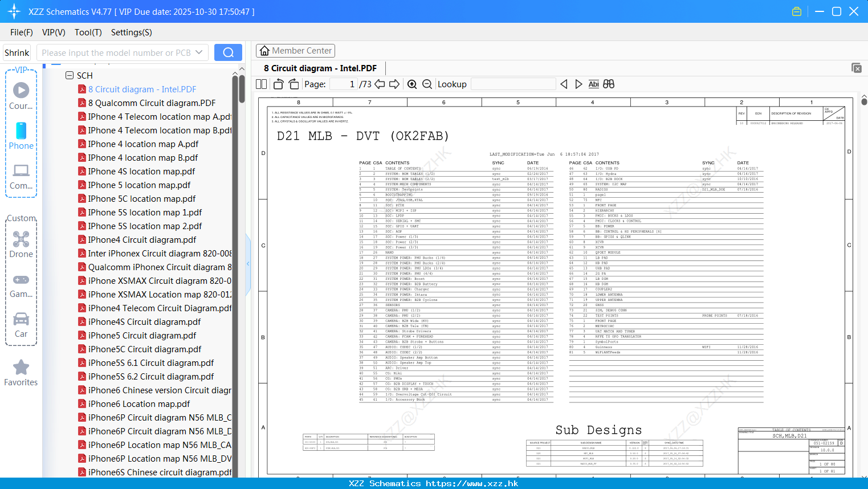The height and width of the screenshot is (489, 868).
Task: Rotate the page counterclockwise
Action: pos(279,84)
